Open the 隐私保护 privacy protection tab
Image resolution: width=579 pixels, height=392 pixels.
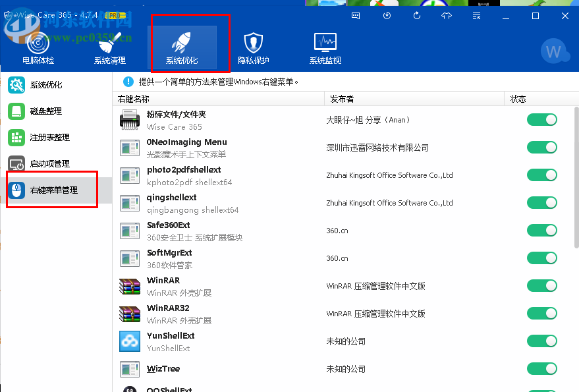point(254,49)
